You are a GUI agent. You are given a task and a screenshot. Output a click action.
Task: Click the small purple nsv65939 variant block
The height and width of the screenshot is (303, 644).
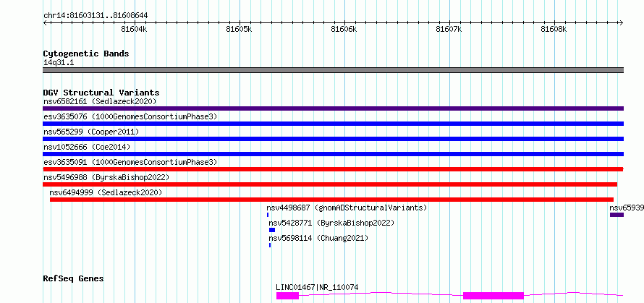click(617, 215)
